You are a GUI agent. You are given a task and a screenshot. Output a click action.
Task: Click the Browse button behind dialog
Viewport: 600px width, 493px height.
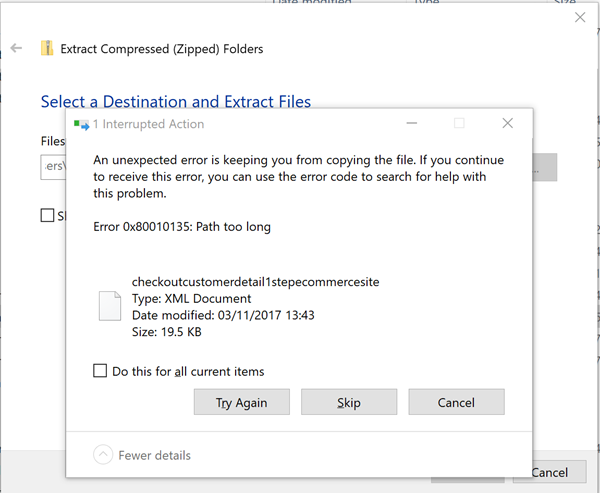pos(545,167)
